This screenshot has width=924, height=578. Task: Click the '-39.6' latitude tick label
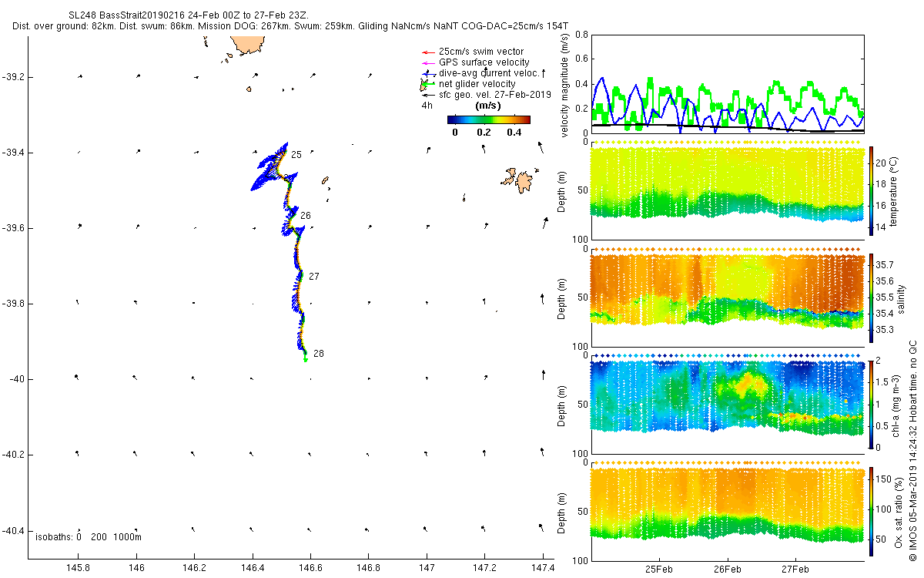click(14, 228)
